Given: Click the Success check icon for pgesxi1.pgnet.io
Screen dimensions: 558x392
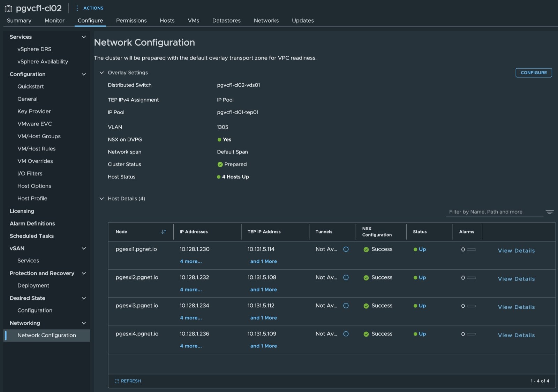Looking at the screenshot, I should 366,249.
